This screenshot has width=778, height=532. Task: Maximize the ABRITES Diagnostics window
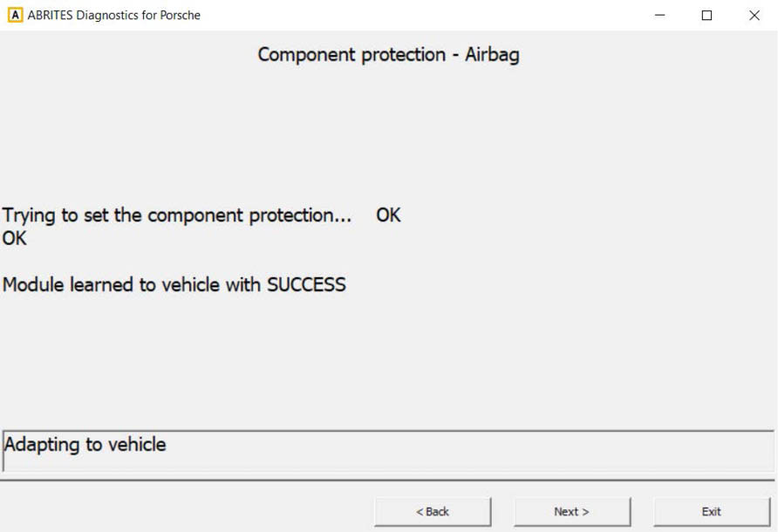pos(707,15)
